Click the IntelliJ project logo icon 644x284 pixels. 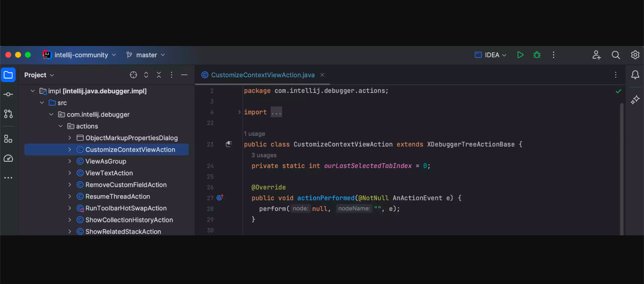pyautogui.click(x=47, y=54)
